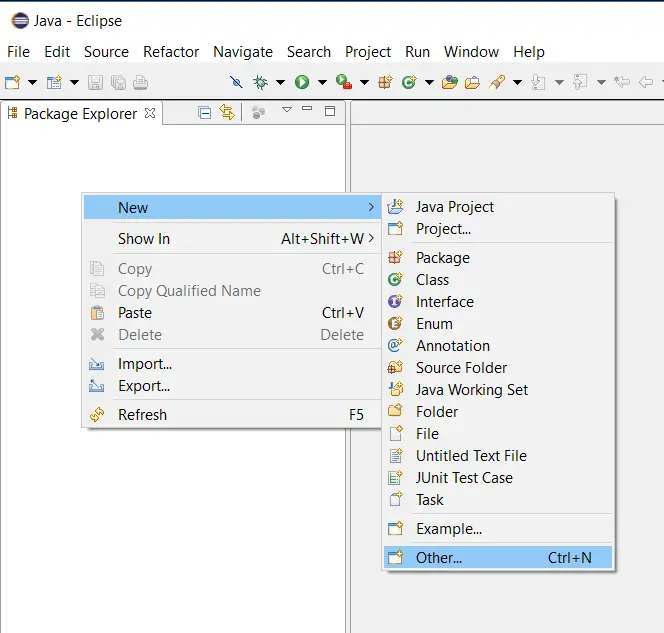This screenshot has height=633, width=664.
Task: Open the Refactor menu
Action: [x=171, y=52]
